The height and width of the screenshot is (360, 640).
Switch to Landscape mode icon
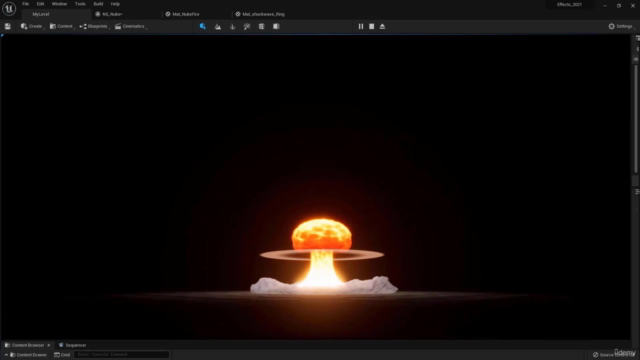(x=218, y=26)
